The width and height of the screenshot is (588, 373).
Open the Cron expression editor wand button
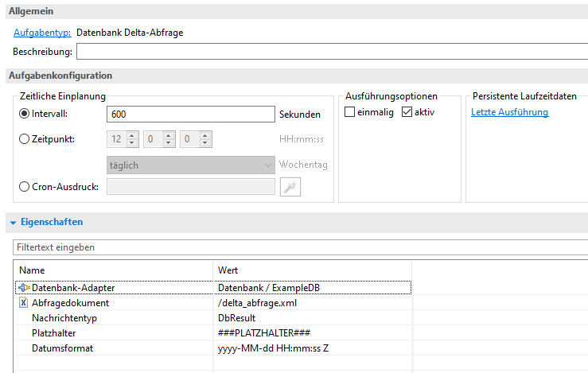coord(290,187)
